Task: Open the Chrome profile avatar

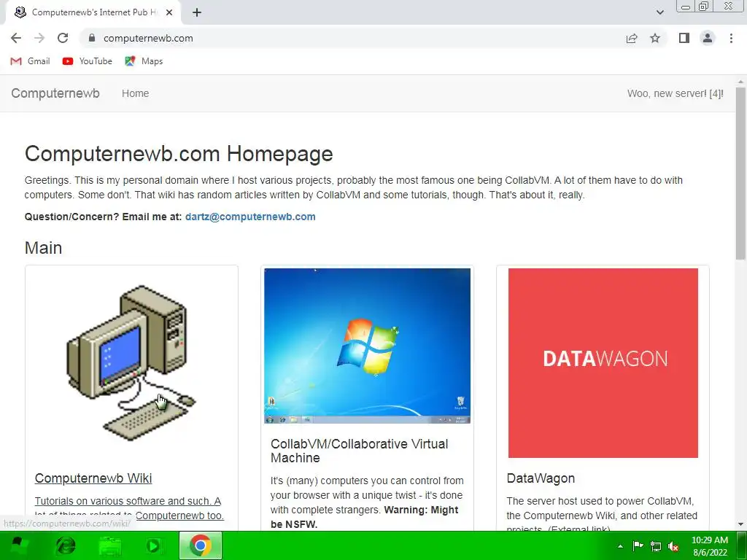Action: point(708,38)
